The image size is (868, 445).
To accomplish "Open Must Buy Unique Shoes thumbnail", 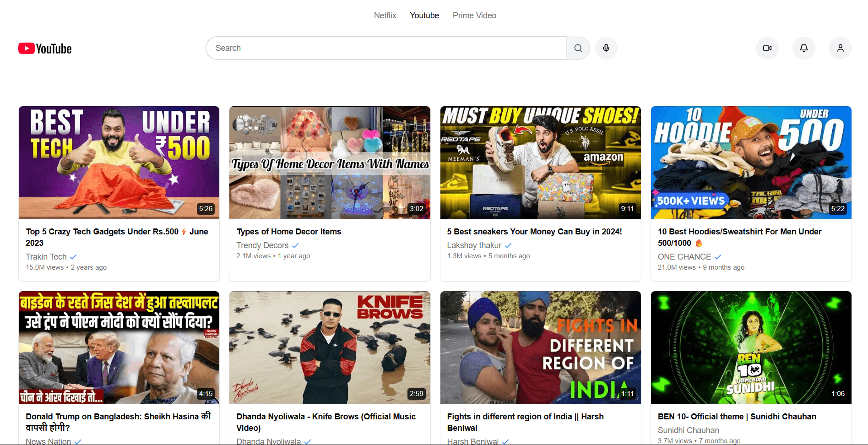I will point(541,163).
